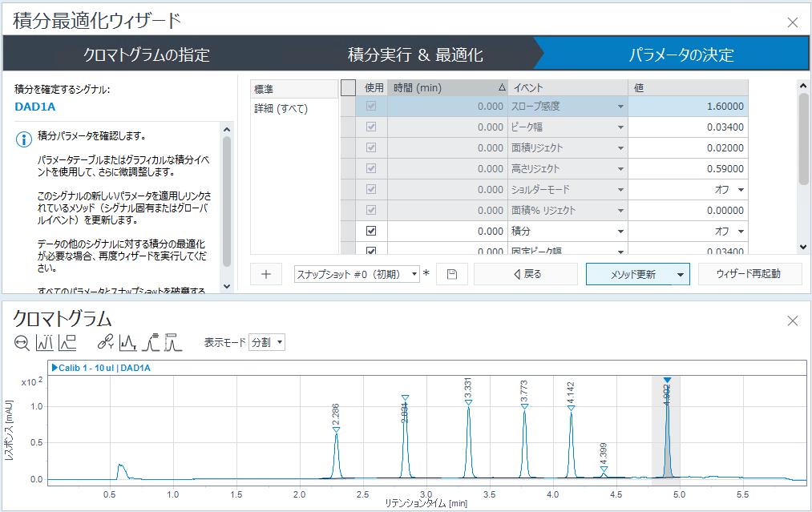Image resolution: width=812 pixels, height=512 pixels.
Task: Click the peak icon with stacked top lines
Action: pos(151,342)
